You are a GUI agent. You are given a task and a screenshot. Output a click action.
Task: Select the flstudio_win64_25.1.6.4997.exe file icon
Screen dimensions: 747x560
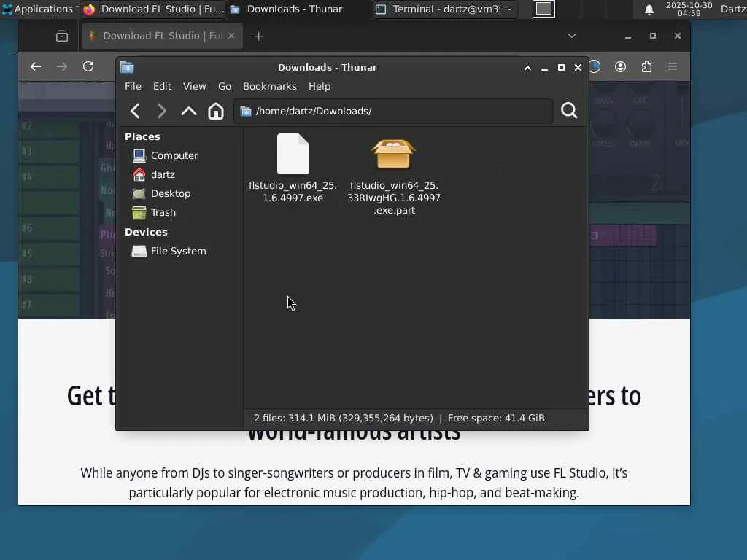(x=293, y=154)
